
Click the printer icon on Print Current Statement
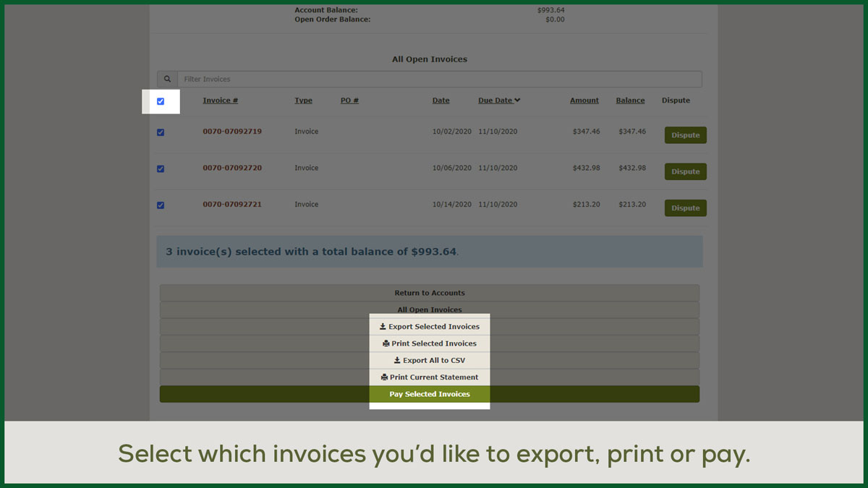(x=385, y=377)
